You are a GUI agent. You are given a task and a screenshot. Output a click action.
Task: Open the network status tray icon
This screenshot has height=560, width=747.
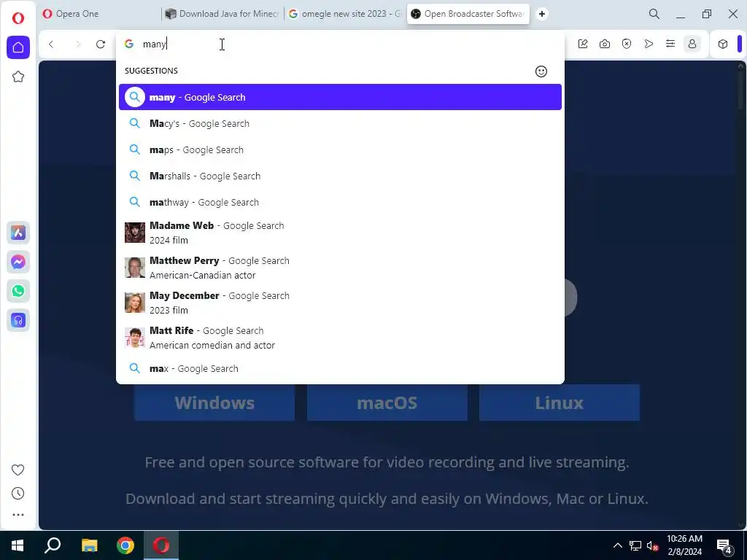tap(635, 545)
